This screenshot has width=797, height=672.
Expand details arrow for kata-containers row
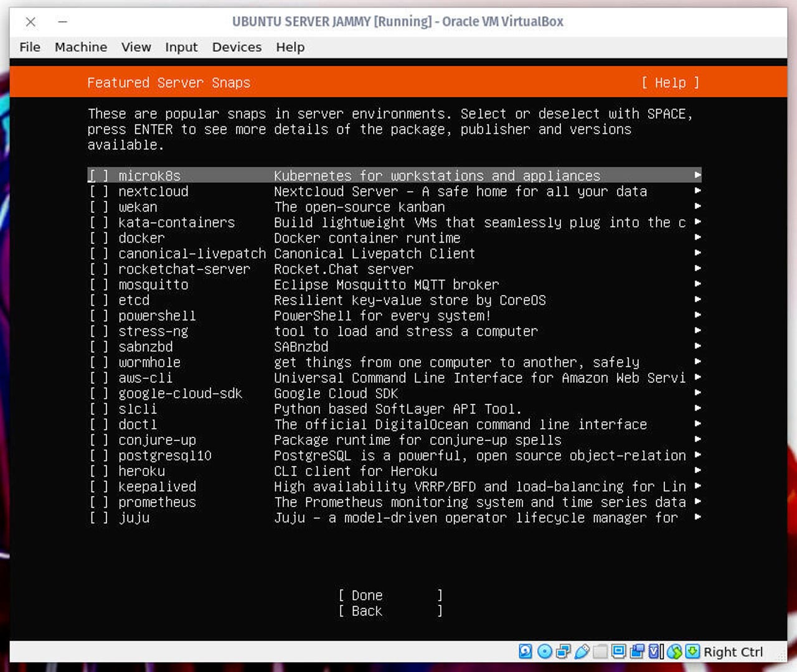tap(697, 222)
